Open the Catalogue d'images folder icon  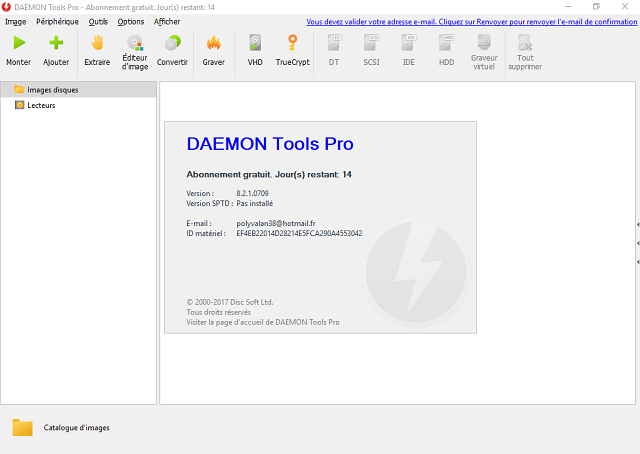[x=22, y=427]
